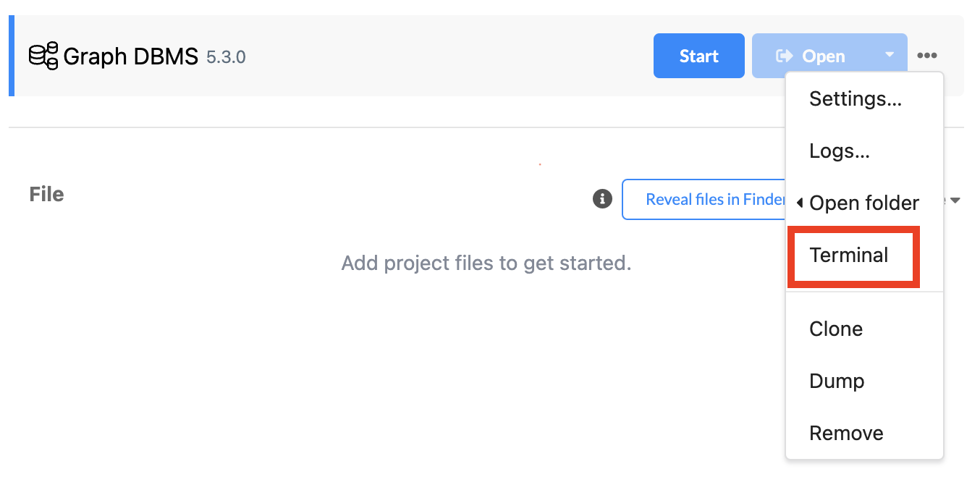Click the 5.3.0 version label
Viewport: 980px width, 498px height.
click(x=226, y=57)
